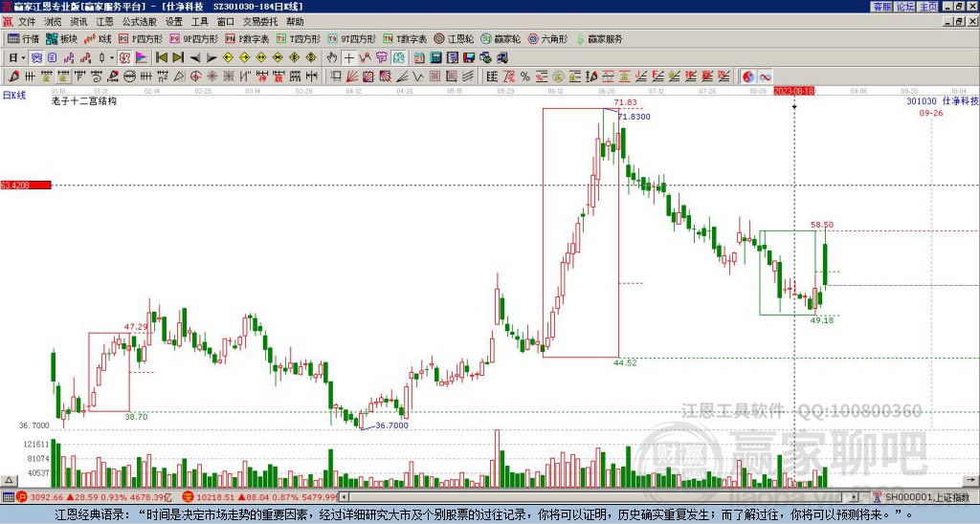This screenshot has width=980, height=524.
Task: Click the red 63.4208 price label
Action: tap(26, 186)
